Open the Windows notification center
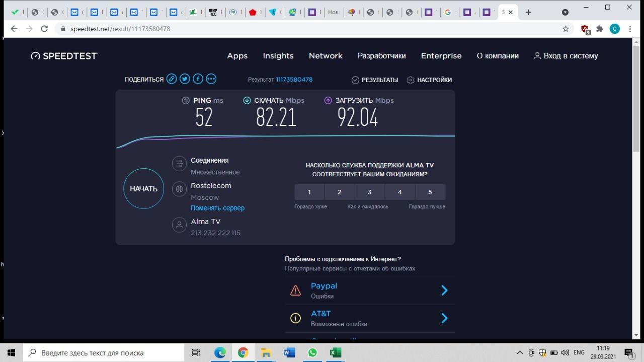The height and width of the screenshot is (362, 644). coord(629,353)
